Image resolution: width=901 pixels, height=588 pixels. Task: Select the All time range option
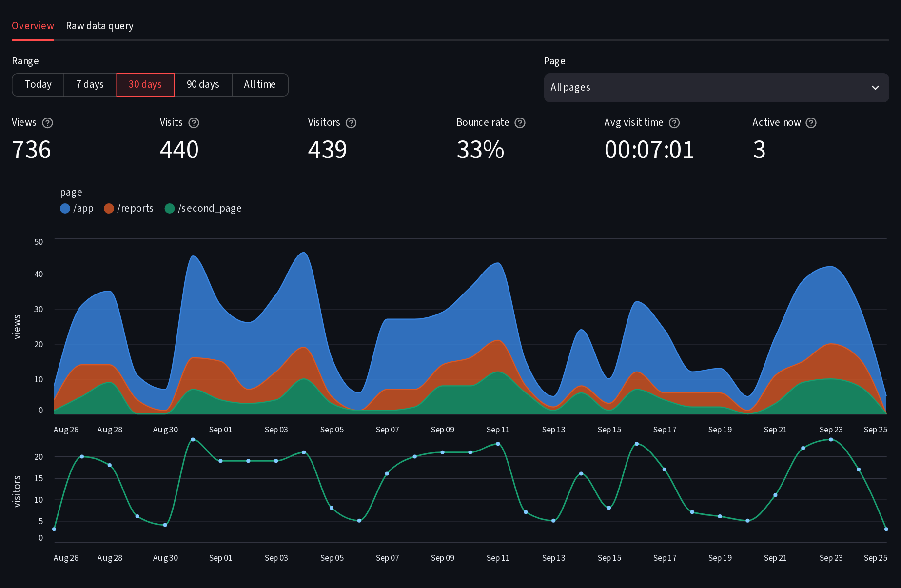[260, 85]
